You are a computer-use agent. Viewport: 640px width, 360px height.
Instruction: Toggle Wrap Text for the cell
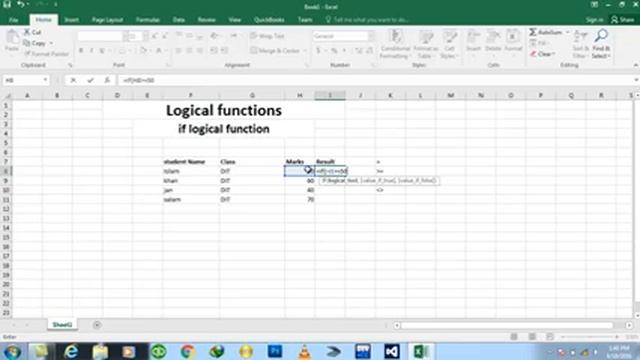tap(267, 36)
